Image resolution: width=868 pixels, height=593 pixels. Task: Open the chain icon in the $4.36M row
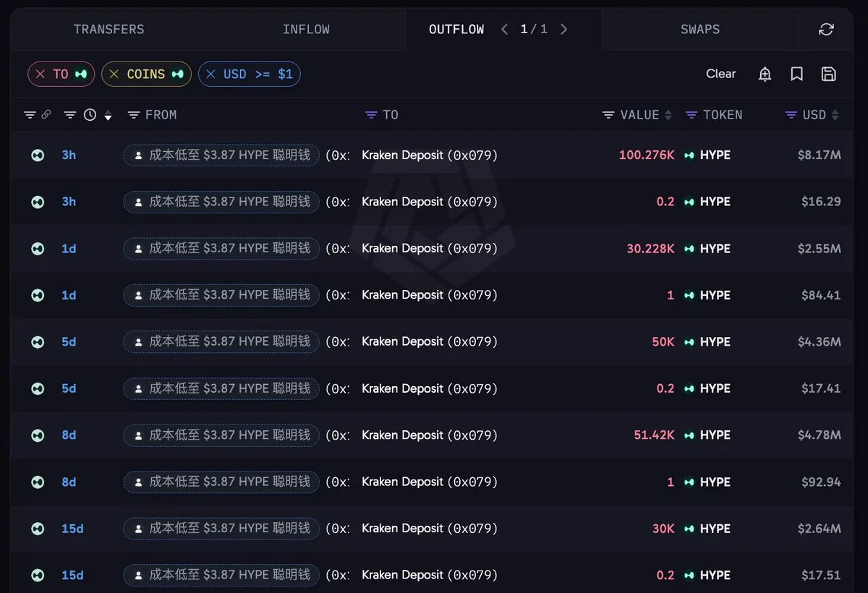(38, 341)
